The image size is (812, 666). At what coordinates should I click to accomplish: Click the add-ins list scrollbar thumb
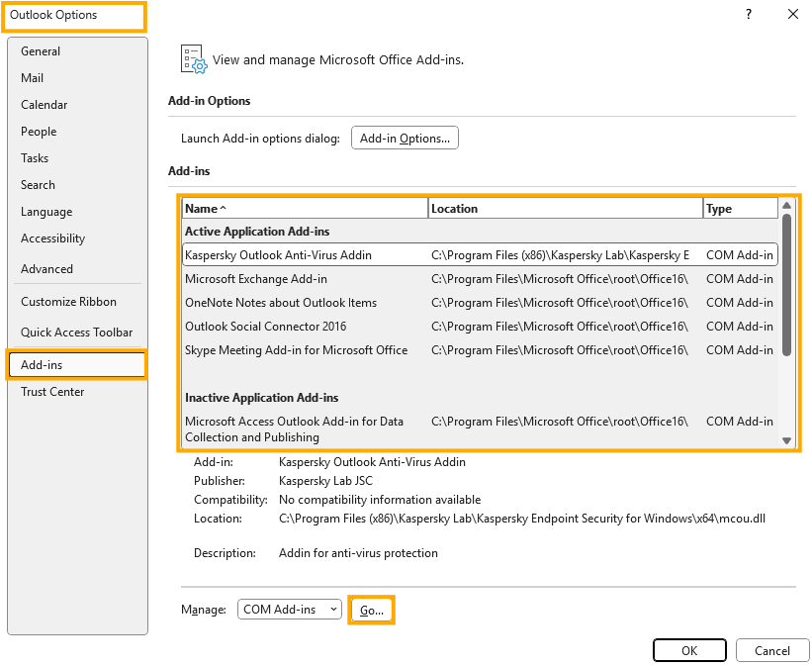click(x=786, y=285)
